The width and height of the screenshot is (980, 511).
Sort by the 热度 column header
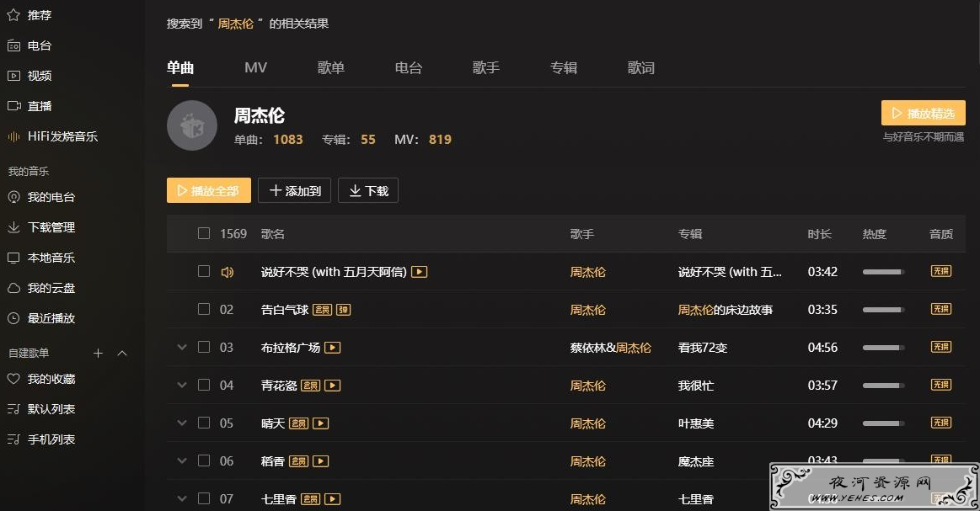(x=875, y=234)
